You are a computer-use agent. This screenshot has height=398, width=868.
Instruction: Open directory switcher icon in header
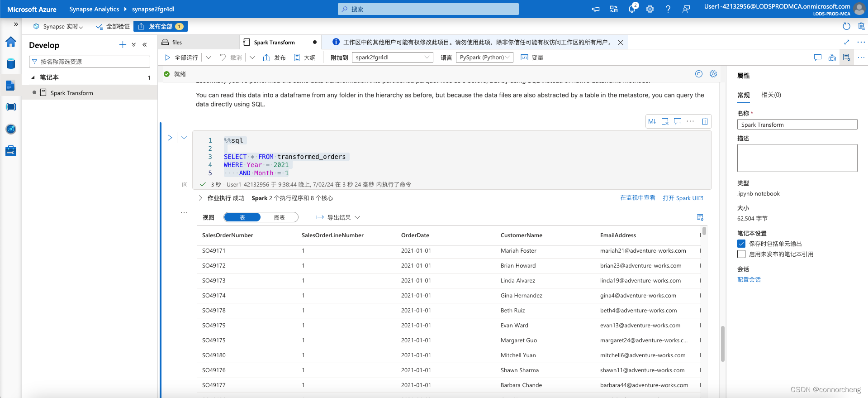tap(614, 9)
